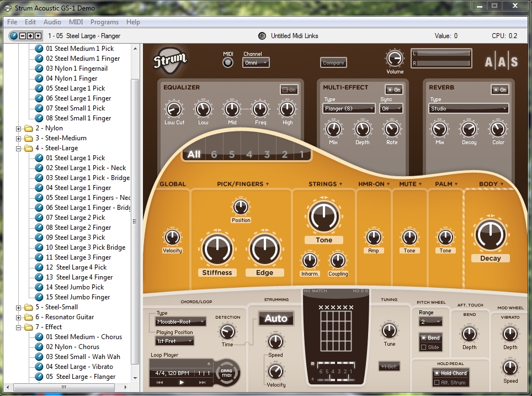Click preset icon for 14 Steel Jumbo Pick

[x=39, y=287]
